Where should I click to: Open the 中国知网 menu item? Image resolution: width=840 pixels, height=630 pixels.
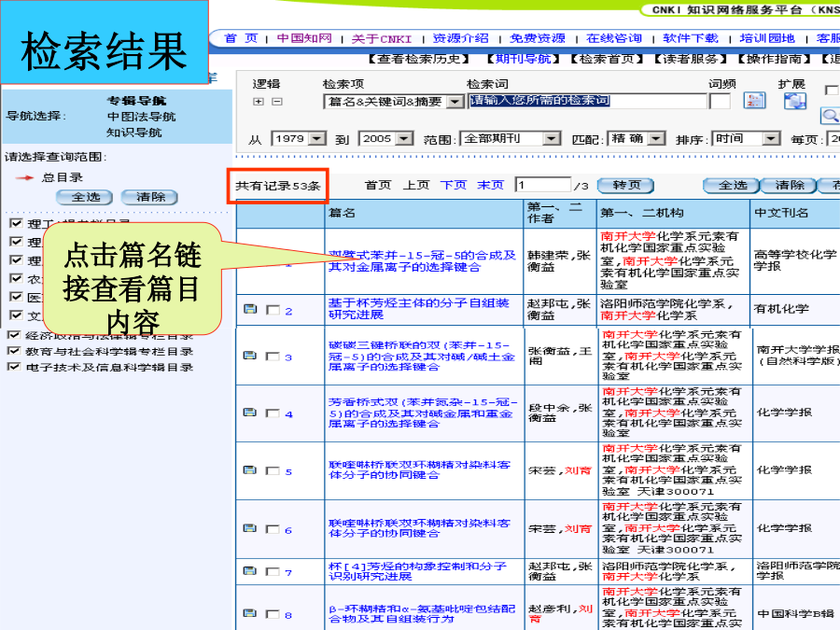tap(304, 38)
